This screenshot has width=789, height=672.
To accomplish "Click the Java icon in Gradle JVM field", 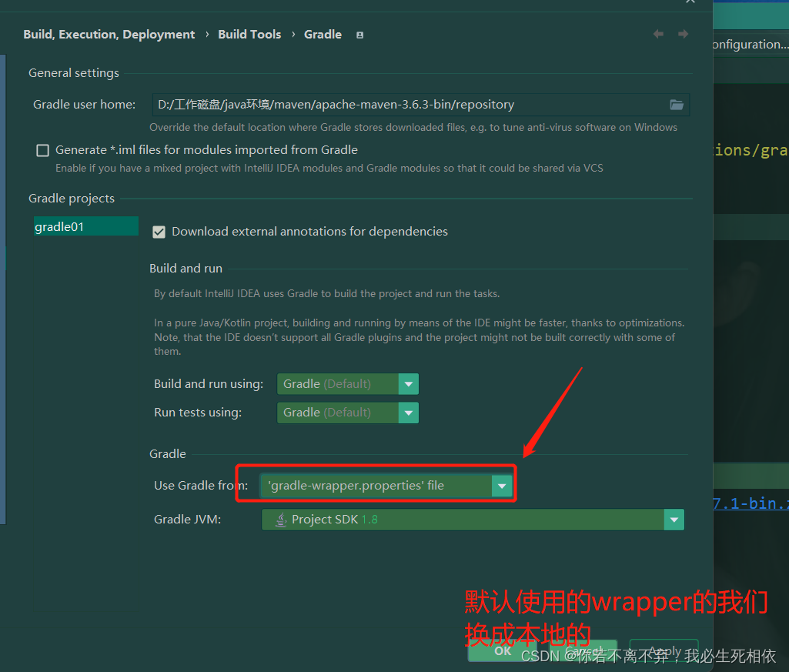I will (281, 520).
